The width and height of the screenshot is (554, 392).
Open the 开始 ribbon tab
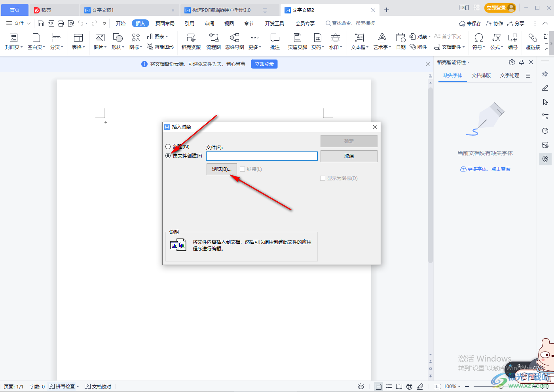(121, 23)
